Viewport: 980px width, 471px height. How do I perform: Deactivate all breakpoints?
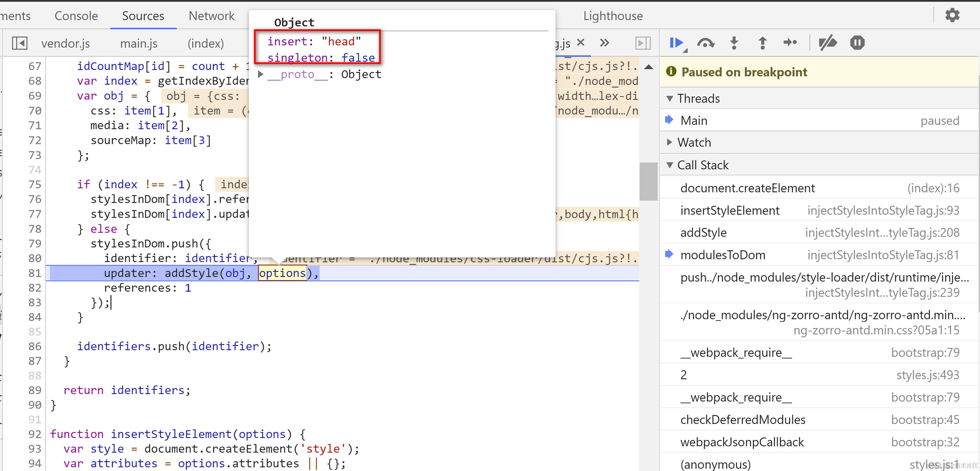pos(827,42)
